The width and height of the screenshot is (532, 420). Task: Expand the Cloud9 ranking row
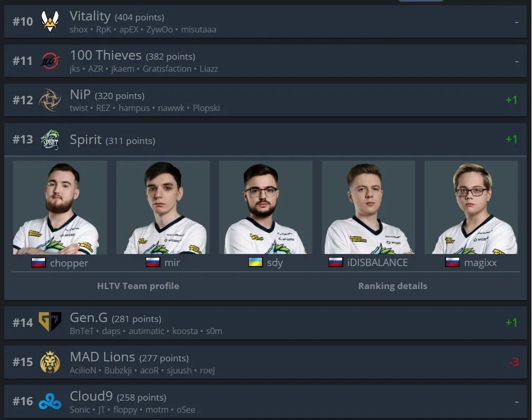265,401
